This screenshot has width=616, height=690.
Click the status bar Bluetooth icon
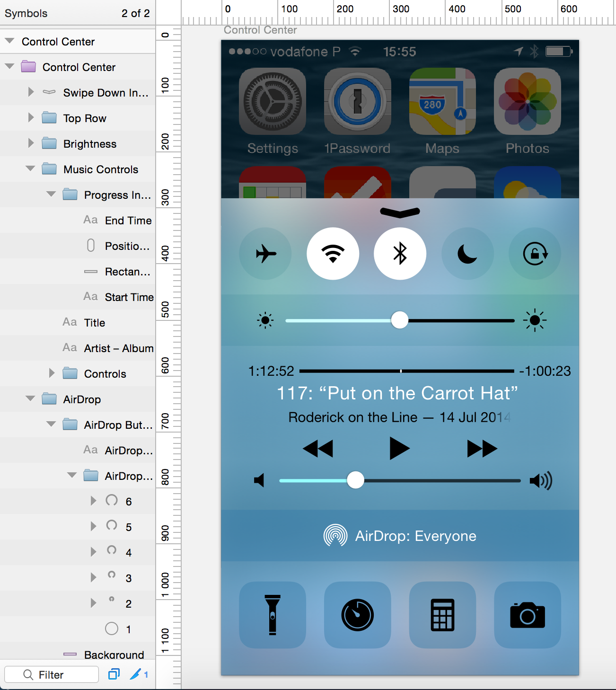534,51
